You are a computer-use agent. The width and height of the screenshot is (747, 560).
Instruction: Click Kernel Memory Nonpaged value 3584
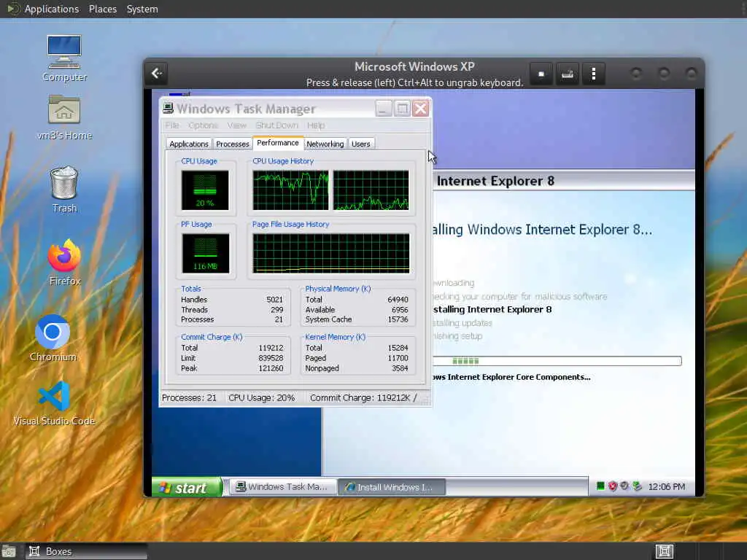pyautogui.click(x=400, y=368)
